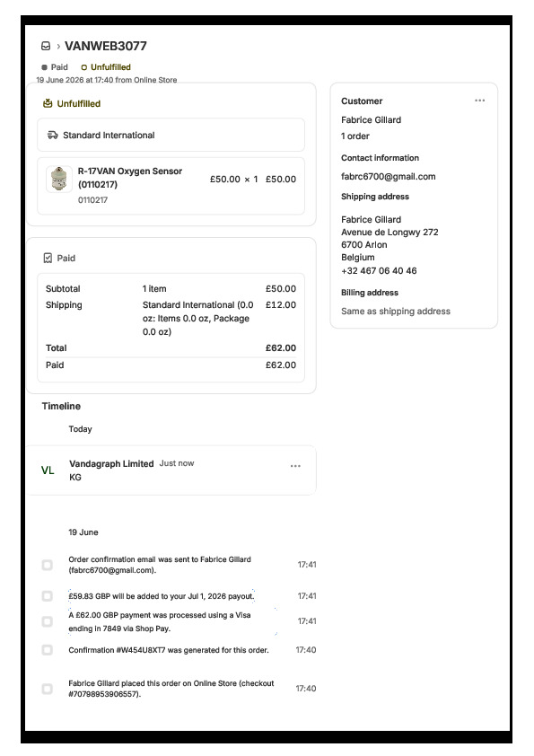Image resolution: width=534 pixels, height=756 pixels.
Task: Click the Paid receipt icon in payment card
Action: point(48,259)
